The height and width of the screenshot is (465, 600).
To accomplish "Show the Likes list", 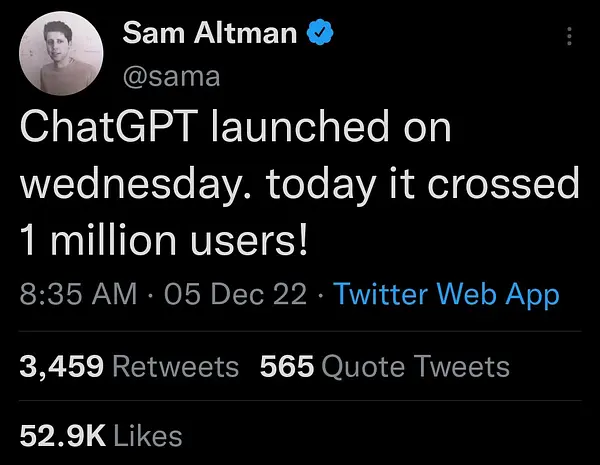I will [x=101, y=436].
